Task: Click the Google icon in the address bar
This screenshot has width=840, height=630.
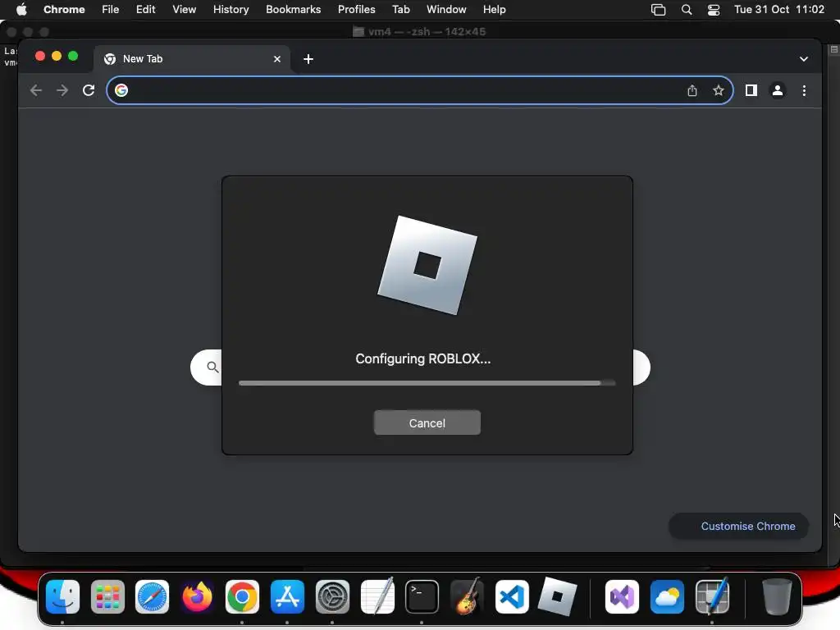Action: click(x=121, y=90)
